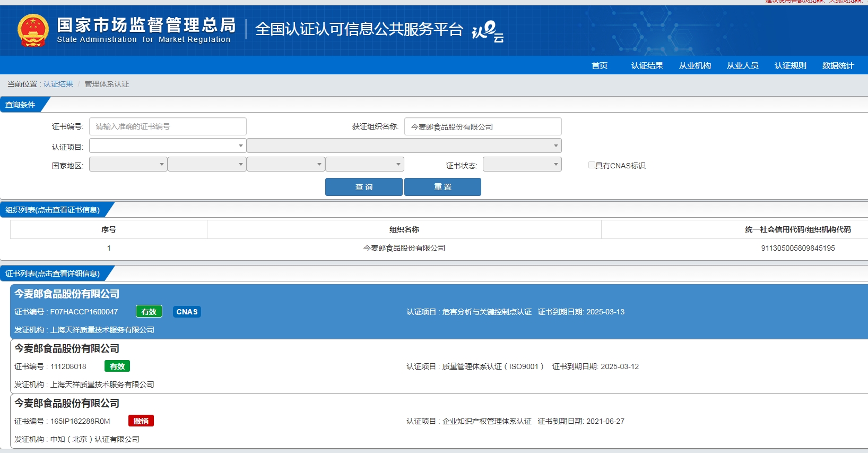Click expiry date 2021-06-27
The image size is (868, 453).
pos(605,421)
